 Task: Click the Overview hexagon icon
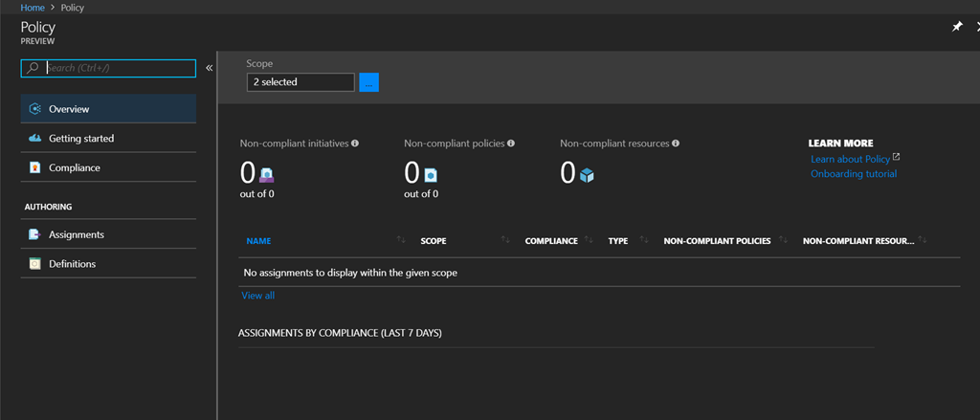tap(35, 109)
